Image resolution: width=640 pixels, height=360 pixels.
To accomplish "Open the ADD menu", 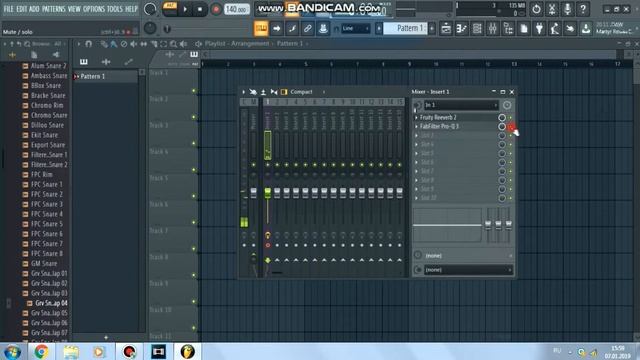I will (x=34, y=9).
